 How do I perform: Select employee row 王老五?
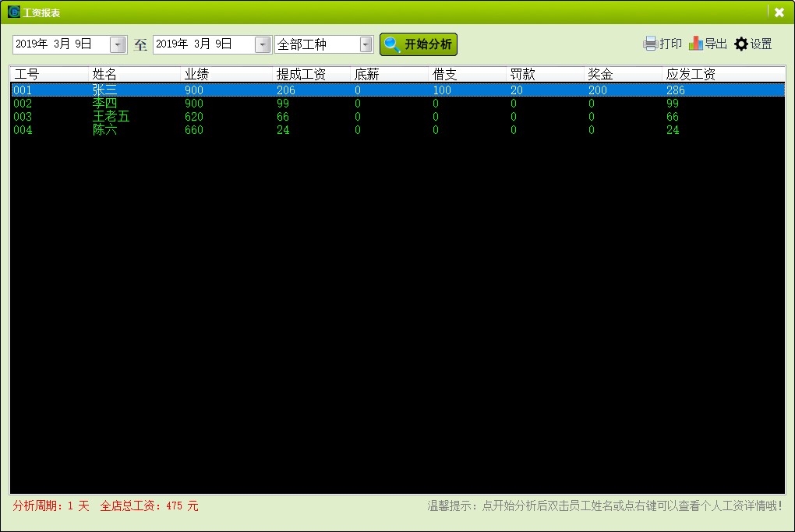(111, 117)
